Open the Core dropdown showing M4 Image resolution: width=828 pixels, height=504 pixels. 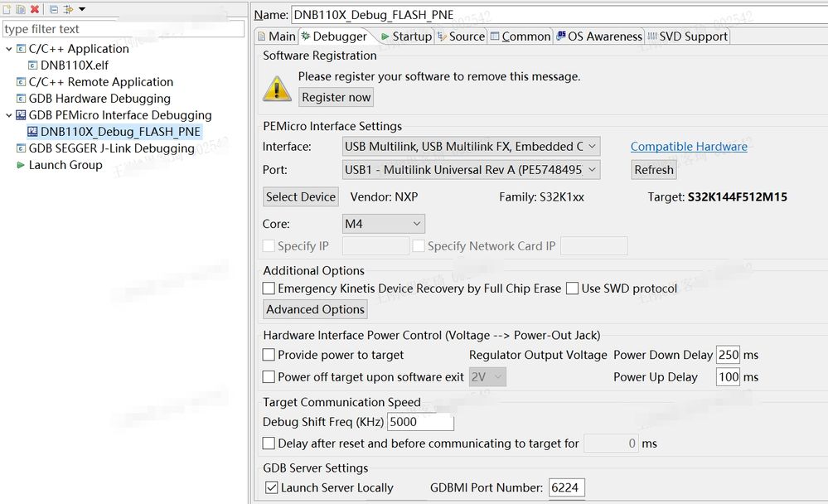pos(384,224)
